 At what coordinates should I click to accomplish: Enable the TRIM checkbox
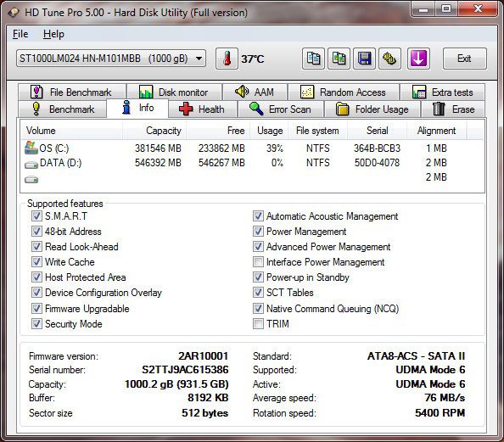click(x=258, y=323)
